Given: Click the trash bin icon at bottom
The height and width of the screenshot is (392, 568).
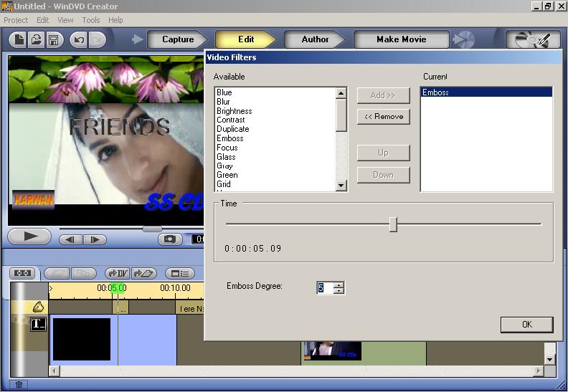Looking at the screenshot, I should 19,384.
